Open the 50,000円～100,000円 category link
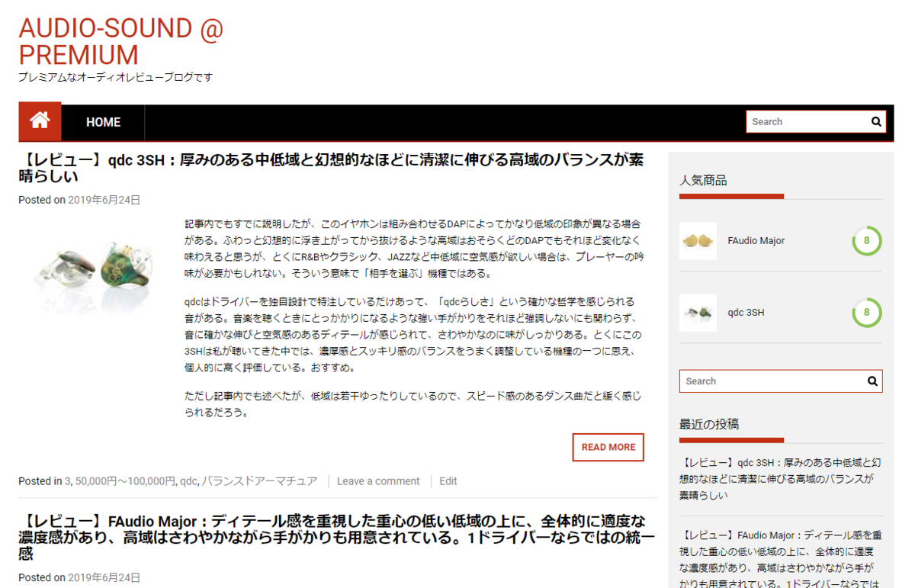Viewport: 915px width, 588px height. [x=125, y=481]
